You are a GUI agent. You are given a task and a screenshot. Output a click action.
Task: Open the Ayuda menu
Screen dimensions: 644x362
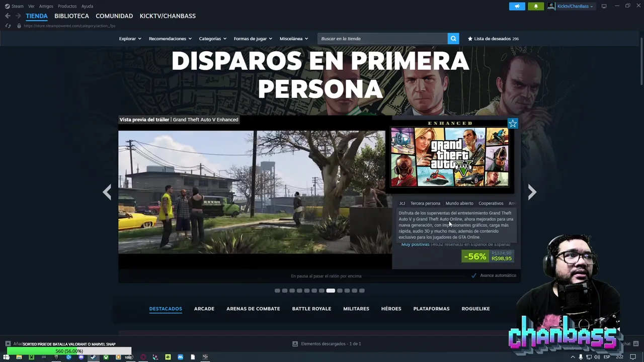pos(87,6)
